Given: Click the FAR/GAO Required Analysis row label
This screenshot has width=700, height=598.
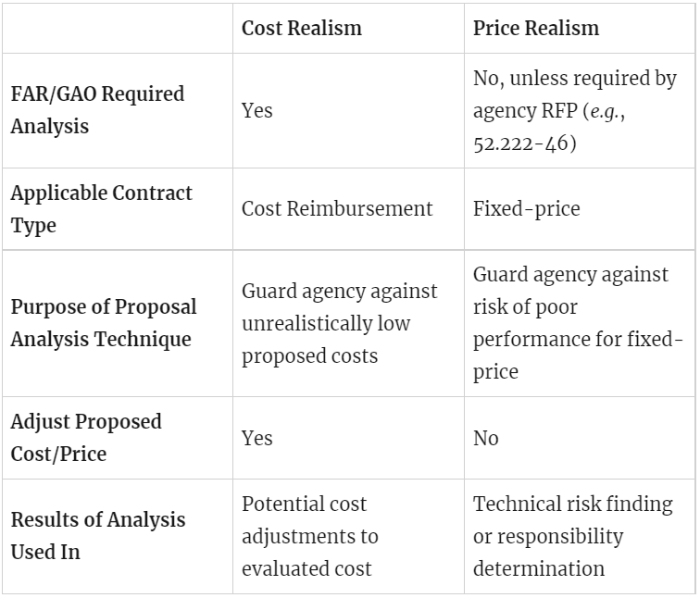Looking at the screenshot, I should 97,109.
